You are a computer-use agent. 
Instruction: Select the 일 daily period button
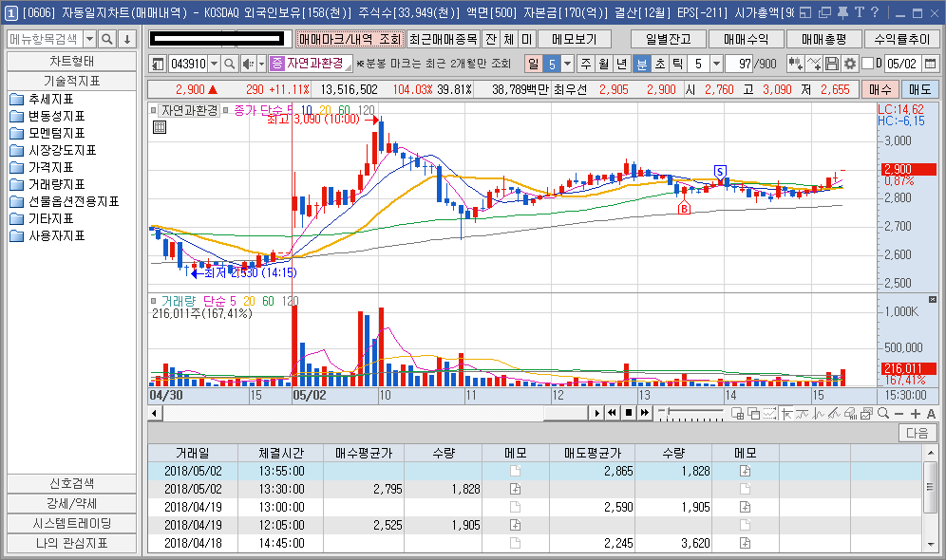(x=534, y=64)
